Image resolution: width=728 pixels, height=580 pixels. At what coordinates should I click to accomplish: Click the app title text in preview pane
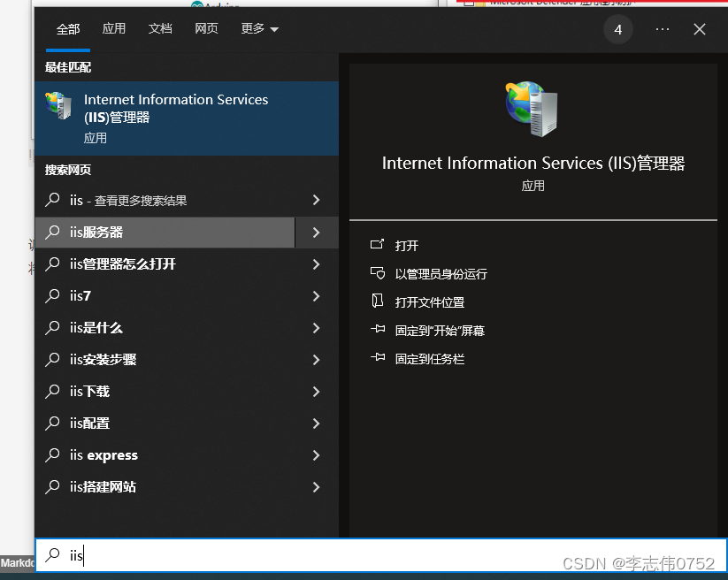point(533,164)
